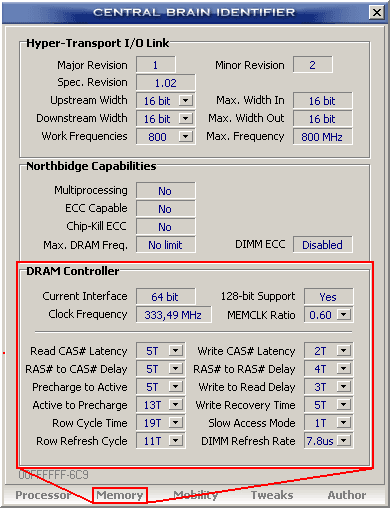390x508 pixels.
Task: Open Row Refresh Cycle dropdown
Action: (x=176, y=441)
